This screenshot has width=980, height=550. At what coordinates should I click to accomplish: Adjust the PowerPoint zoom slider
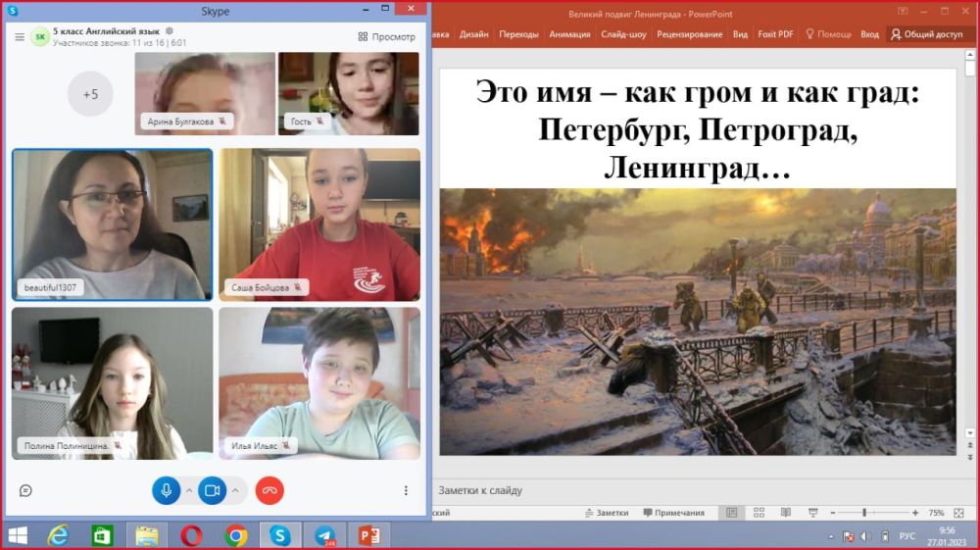[864, 513]
